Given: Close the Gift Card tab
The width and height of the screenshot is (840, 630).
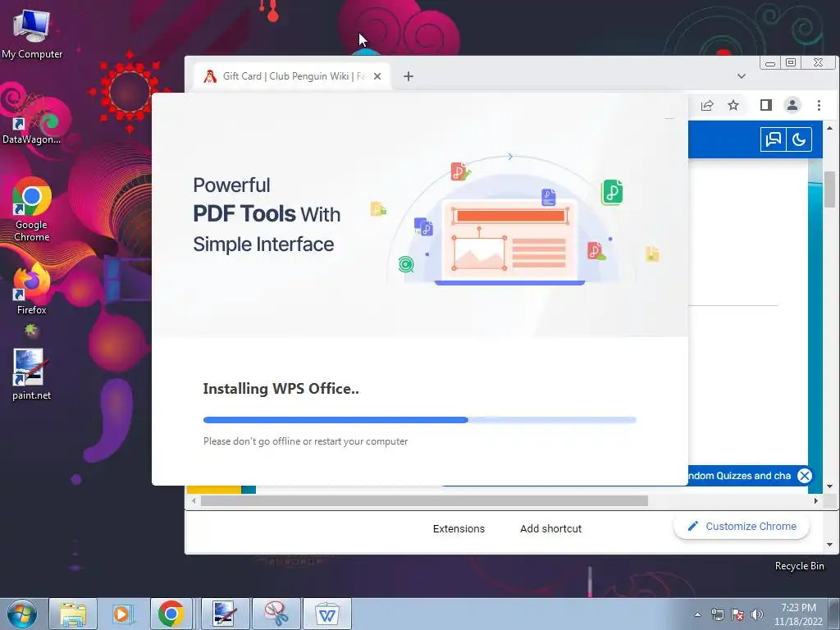Looking at the screenshot, I should click(377, 76).
